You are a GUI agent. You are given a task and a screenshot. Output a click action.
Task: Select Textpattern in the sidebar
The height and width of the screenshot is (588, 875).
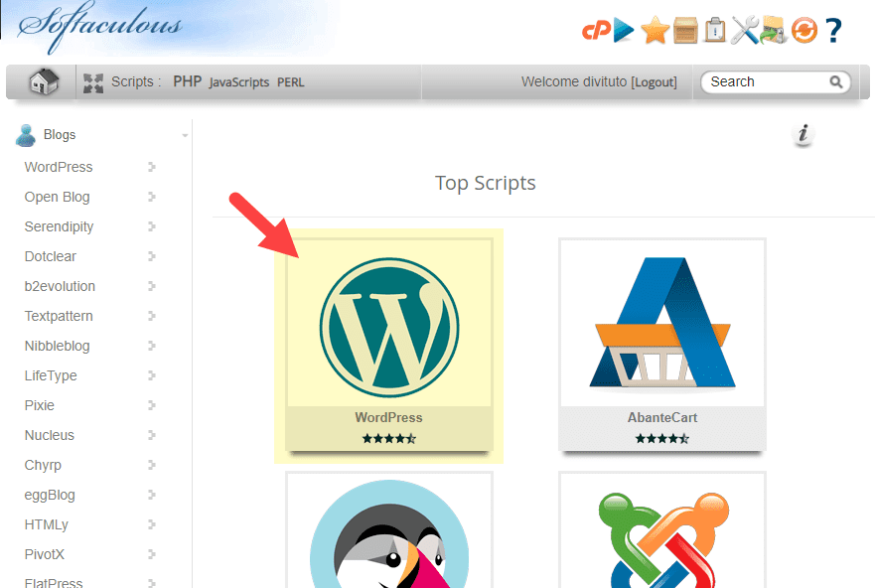click(x=59, y=316)
